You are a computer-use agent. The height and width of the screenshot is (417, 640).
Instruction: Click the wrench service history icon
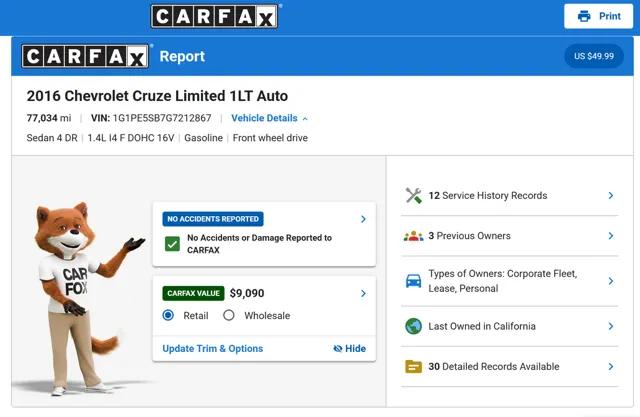(413, 195)
